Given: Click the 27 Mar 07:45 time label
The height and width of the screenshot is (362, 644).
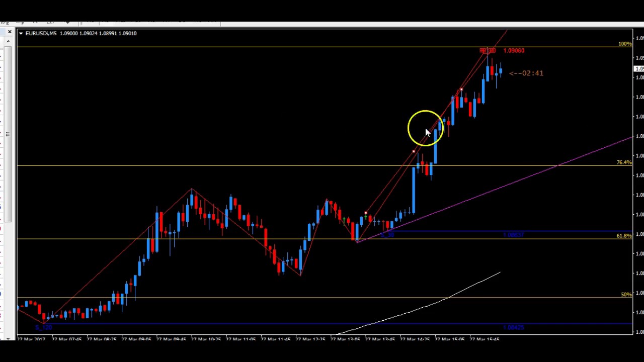Looking at the screenshot, I should point(67,339).
